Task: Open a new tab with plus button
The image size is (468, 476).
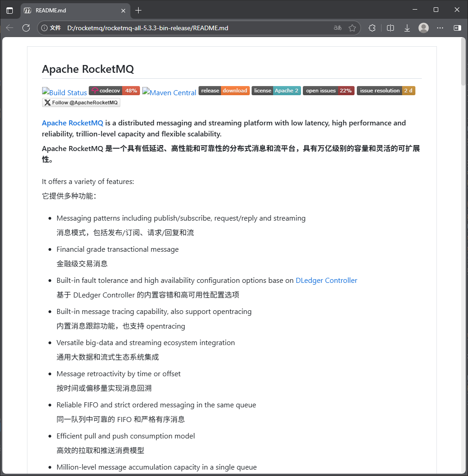Action: point(138,10)
